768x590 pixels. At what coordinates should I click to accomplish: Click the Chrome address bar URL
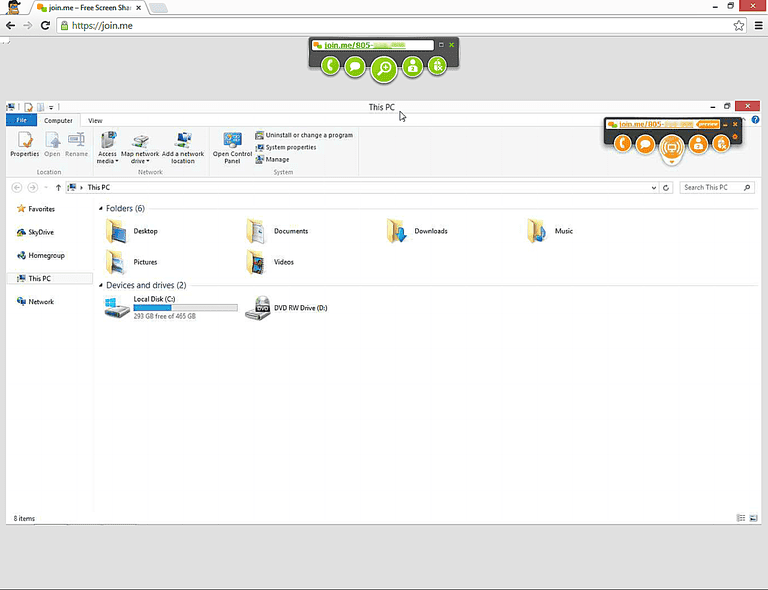pos(102,25)
